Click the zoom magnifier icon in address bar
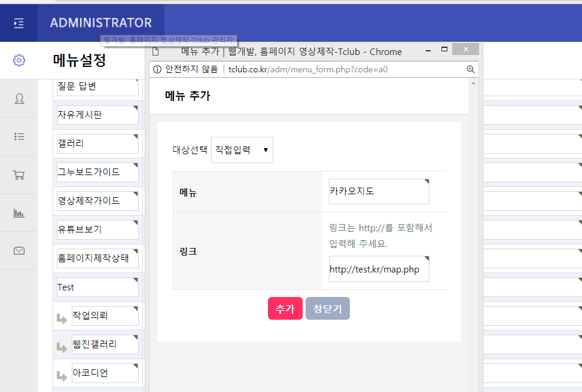Viewport: 582px width, 392px height. click(470, 69)
